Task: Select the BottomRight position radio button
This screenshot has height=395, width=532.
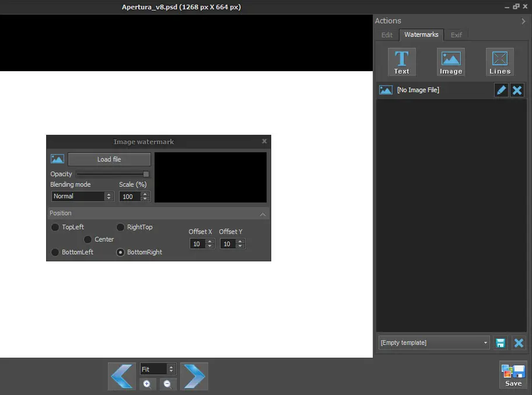Action: (x=120, y=252)
